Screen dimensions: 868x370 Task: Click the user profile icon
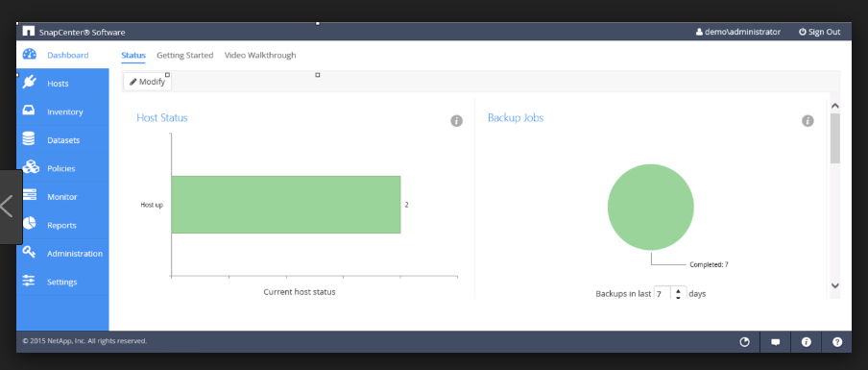[699, 32]
